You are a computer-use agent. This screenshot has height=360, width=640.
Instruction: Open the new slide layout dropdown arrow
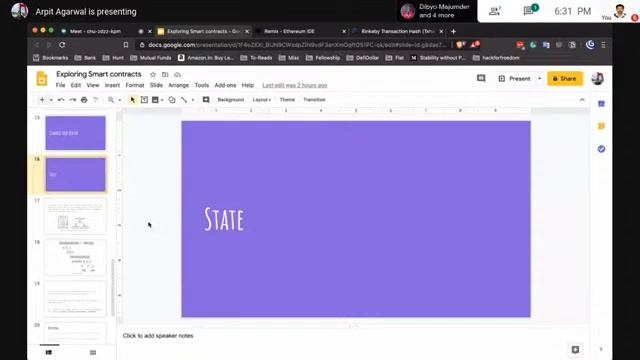[x=51, y=100]
